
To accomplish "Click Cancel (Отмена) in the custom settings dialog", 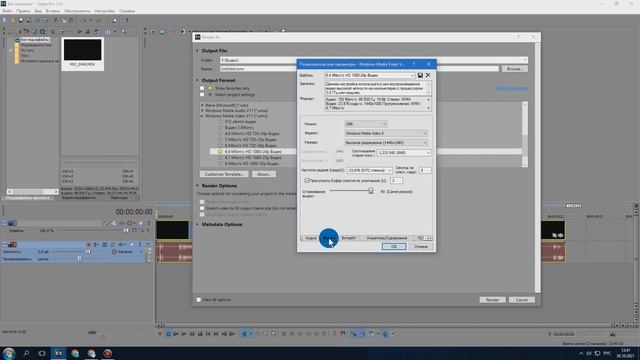I will coord(420,247).
